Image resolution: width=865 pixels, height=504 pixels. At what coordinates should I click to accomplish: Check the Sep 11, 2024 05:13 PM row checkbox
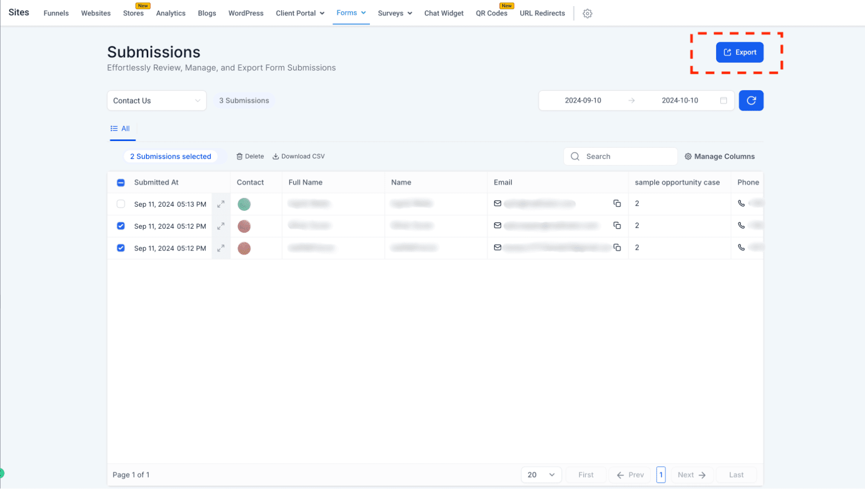[x=121, y=204]
